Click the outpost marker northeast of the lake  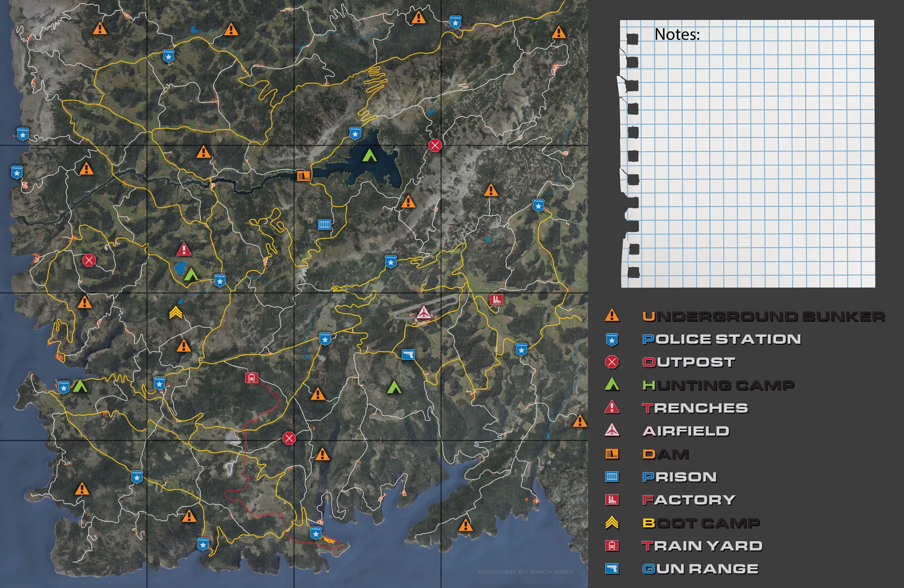coord(435,145)
